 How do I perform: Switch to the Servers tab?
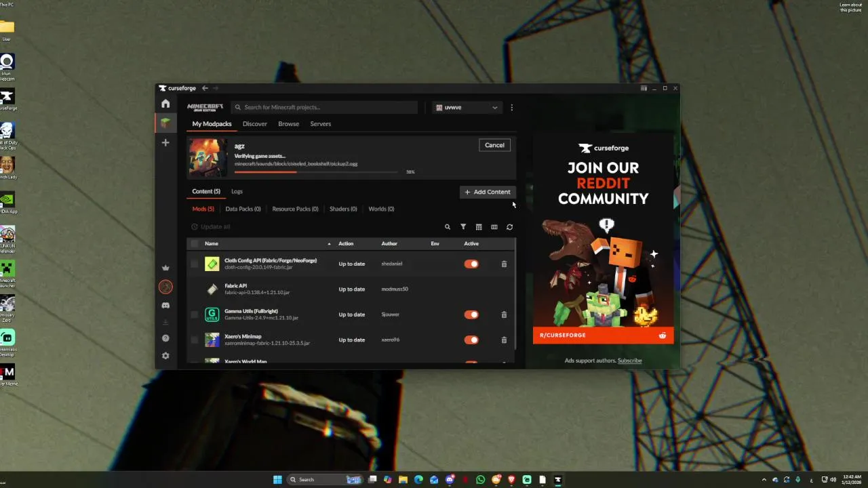pyautogui.click(x=321, y=124)
